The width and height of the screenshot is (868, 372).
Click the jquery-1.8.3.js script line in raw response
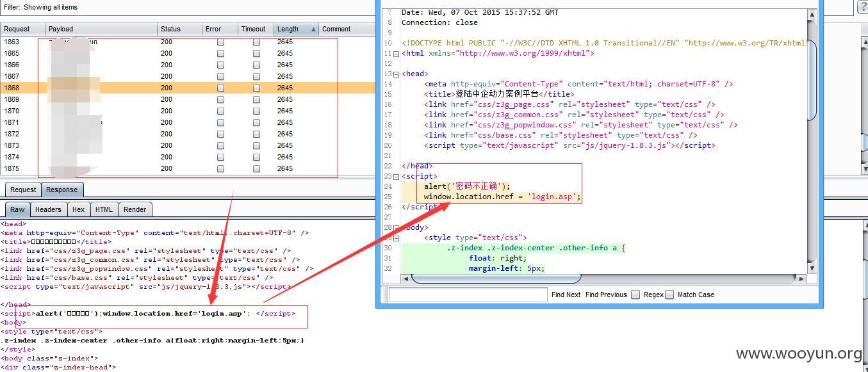[144, 287]
